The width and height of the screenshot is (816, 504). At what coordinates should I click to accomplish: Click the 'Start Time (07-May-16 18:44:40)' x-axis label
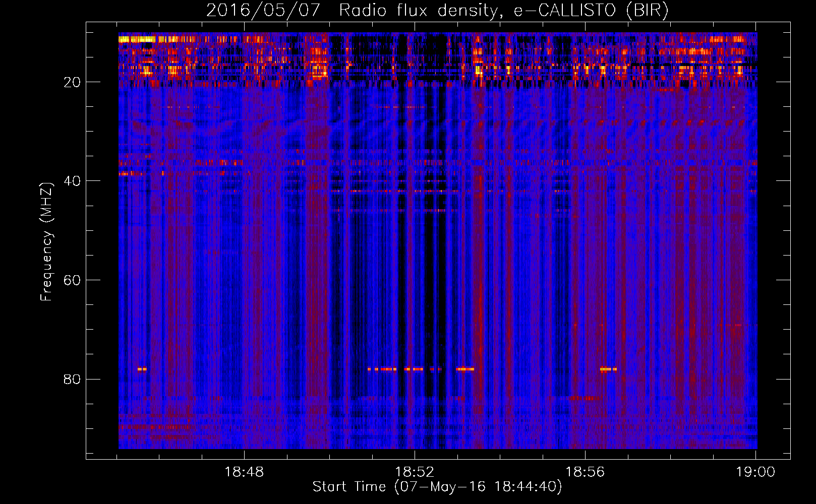coord(437,487)
